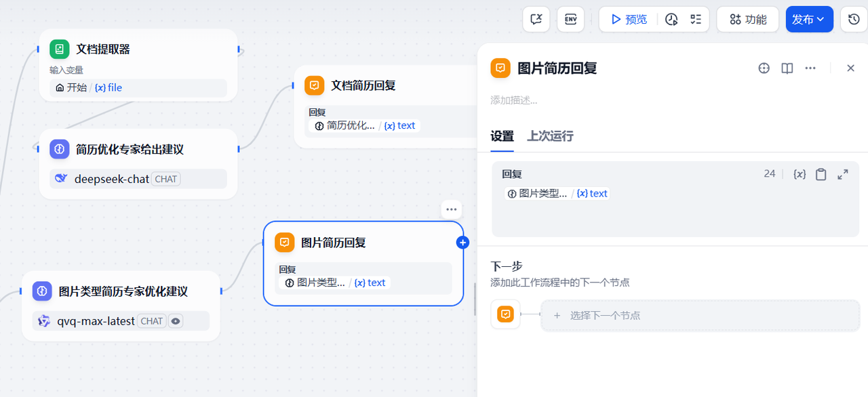Open three-dot menu above 图片简历回复 node
Image resolution: width=868 pixels, height=397 pixels.
tap(452, 209)
